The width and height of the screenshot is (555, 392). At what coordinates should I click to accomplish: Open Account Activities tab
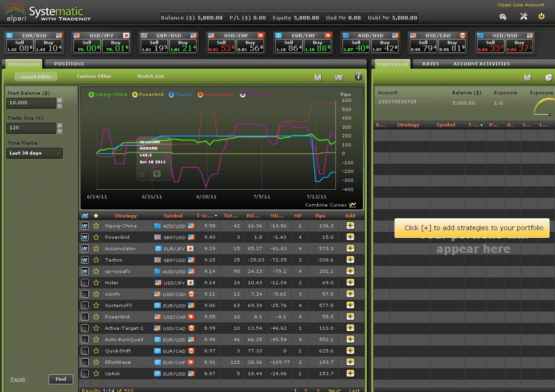[x=481, y=64]
